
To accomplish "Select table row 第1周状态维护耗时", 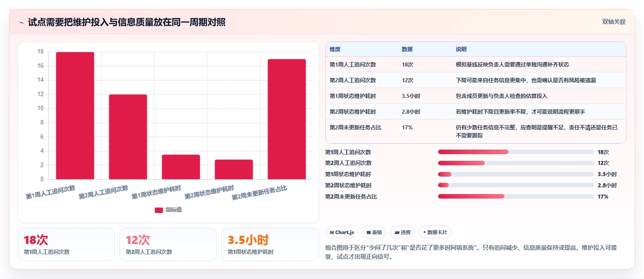I will (476, 96).
